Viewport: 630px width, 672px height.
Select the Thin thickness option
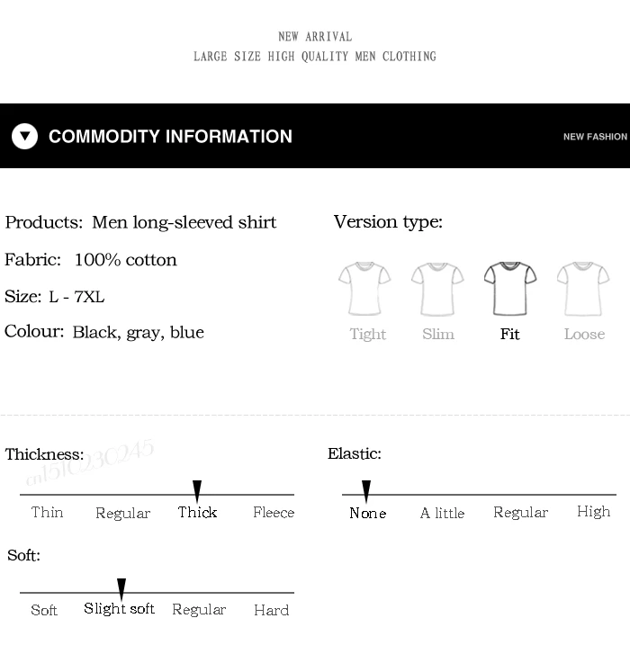(x=47, y=512)
